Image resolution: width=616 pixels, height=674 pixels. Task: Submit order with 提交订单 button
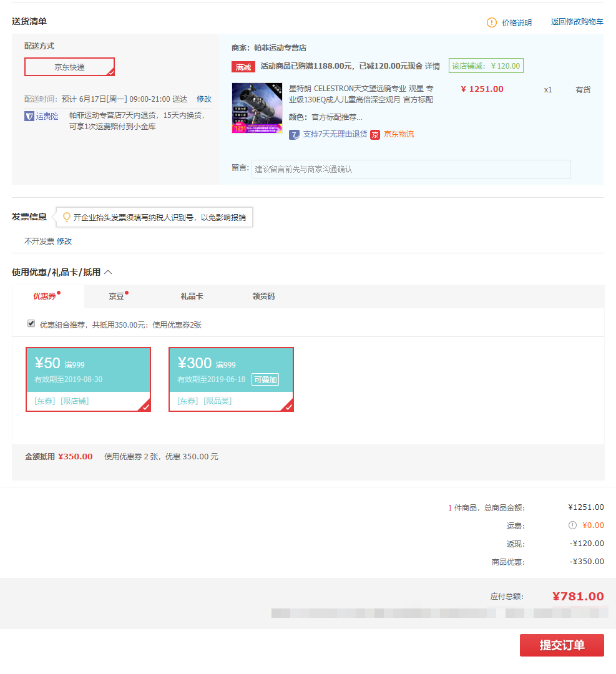coord(562,645)
